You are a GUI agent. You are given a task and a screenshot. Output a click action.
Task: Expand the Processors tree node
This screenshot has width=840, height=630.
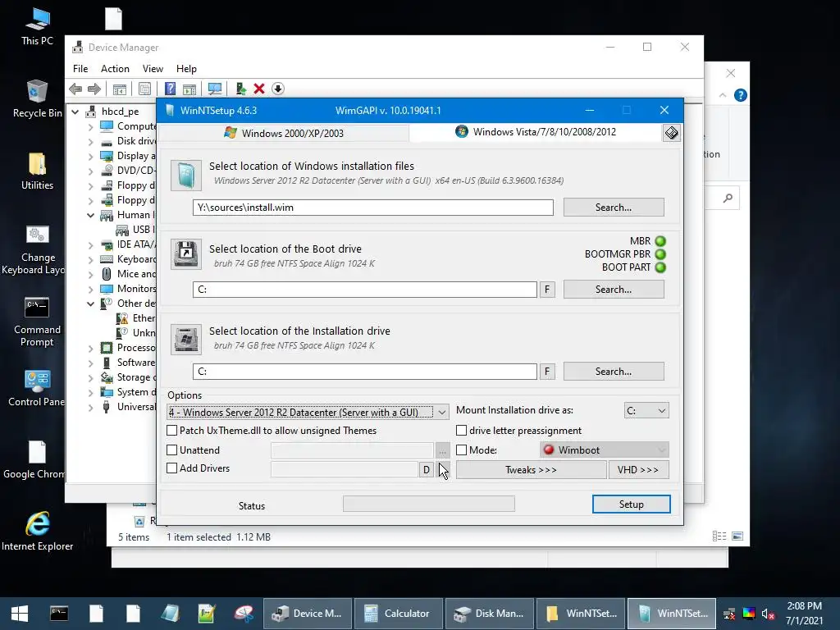pyautogui.click(x=90, y=348)
